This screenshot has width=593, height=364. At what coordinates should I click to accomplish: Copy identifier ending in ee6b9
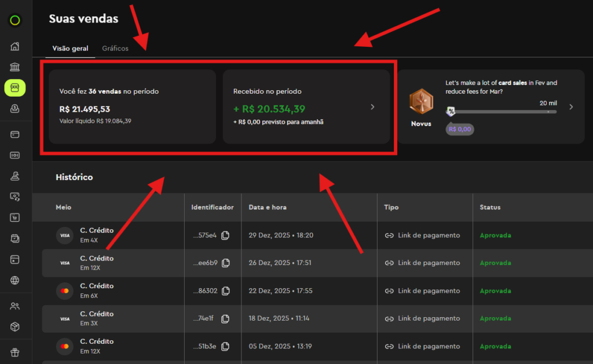click(225, 263)
